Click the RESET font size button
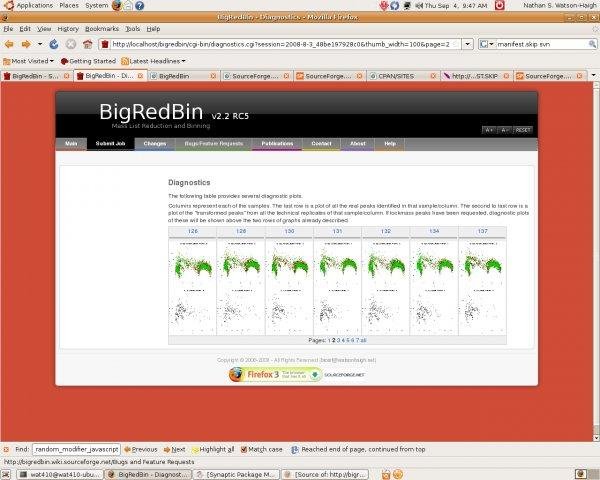Screen dimensions: 600x480 click(523, 130)
